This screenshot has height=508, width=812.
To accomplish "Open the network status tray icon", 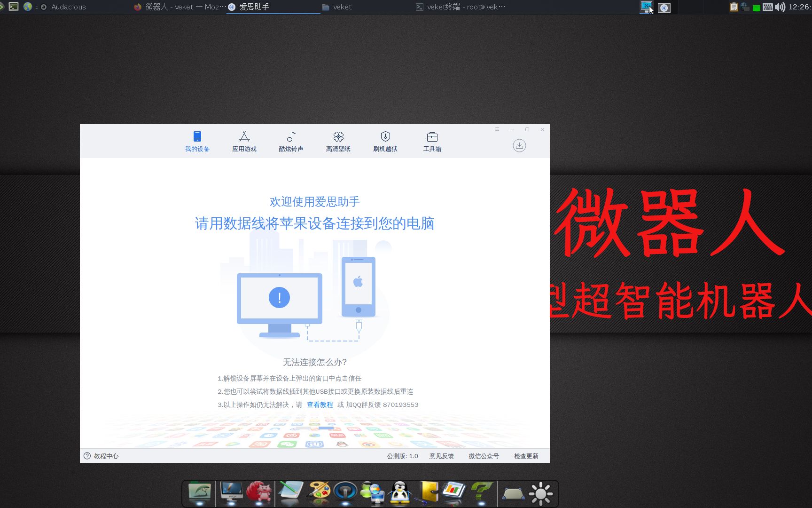I will [x=745, y=7].
